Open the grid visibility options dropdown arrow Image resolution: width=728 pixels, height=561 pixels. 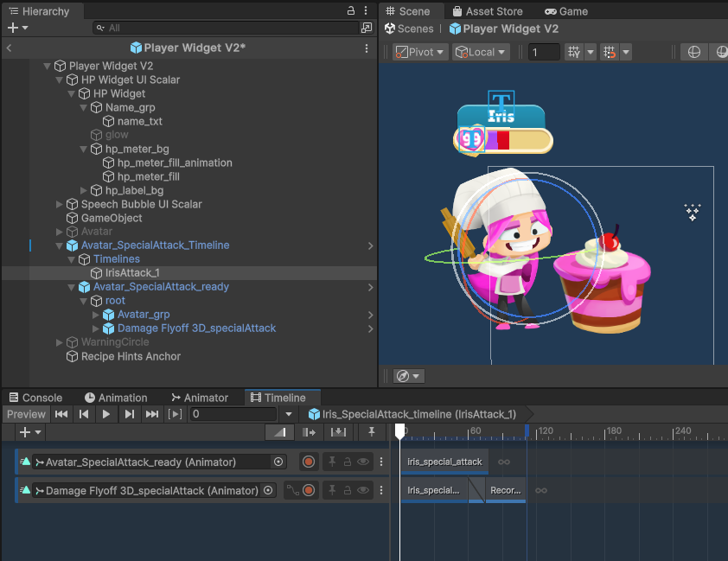pyautogui.click(x=591, y=52)
